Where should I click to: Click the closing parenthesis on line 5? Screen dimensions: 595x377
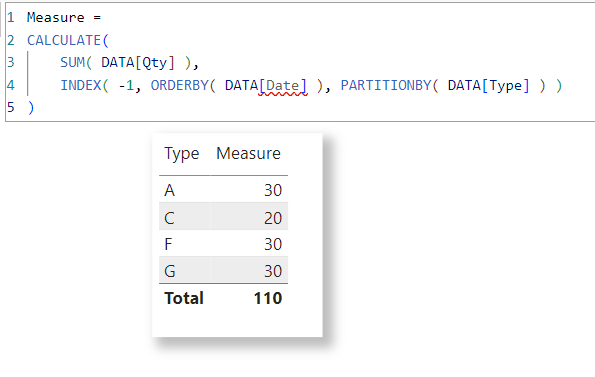pyautogui.click(x=31, y=108)
